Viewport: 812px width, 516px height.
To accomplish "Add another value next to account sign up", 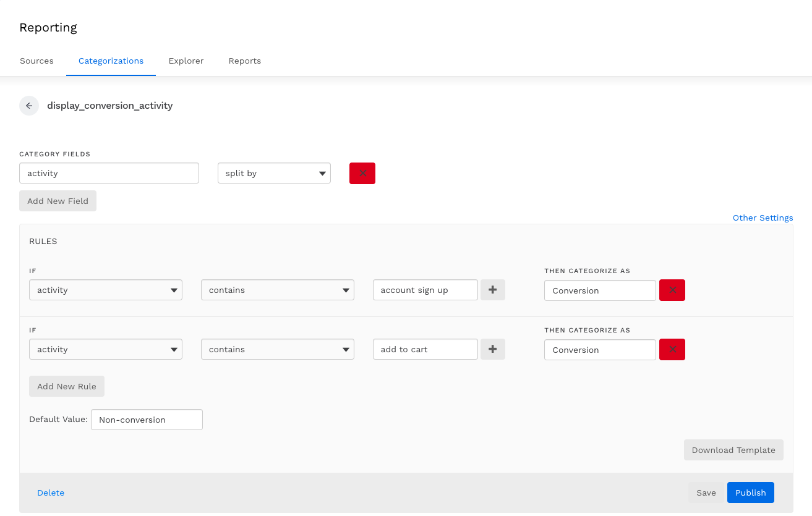I will coord(493,290).
